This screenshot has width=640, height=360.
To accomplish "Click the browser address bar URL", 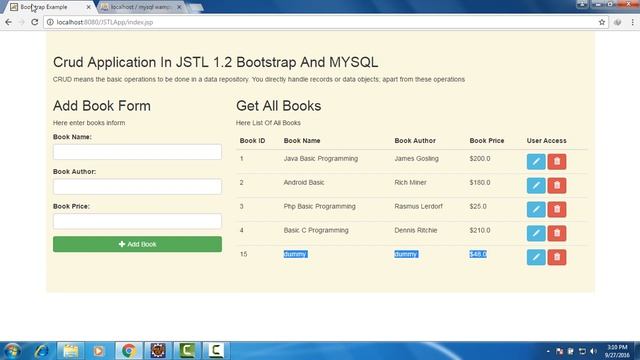I will pyautogui.click(x=105, y=22).
